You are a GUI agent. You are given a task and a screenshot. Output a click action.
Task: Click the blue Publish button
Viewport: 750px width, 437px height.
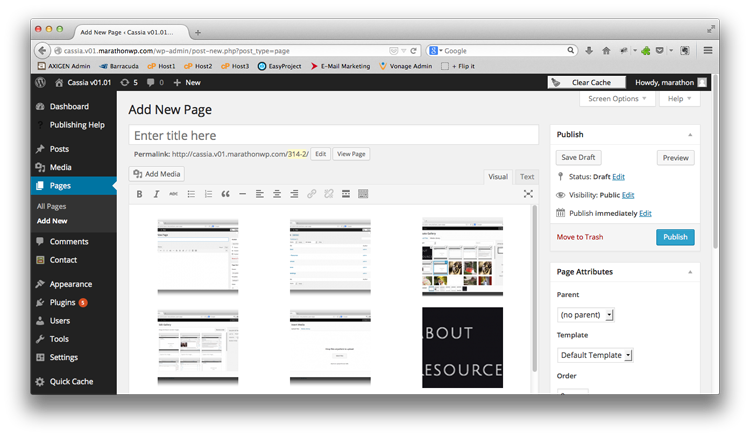[675, 237]
